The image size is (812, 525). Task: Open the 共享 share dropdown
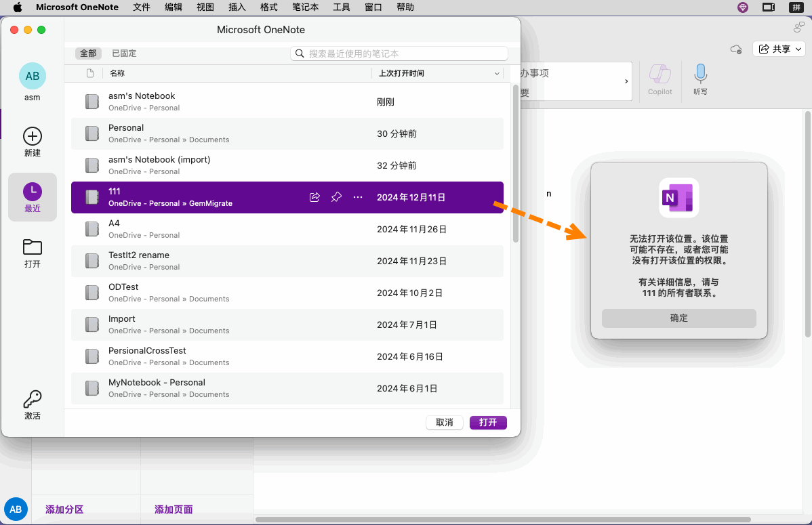(x=779, y=49)
